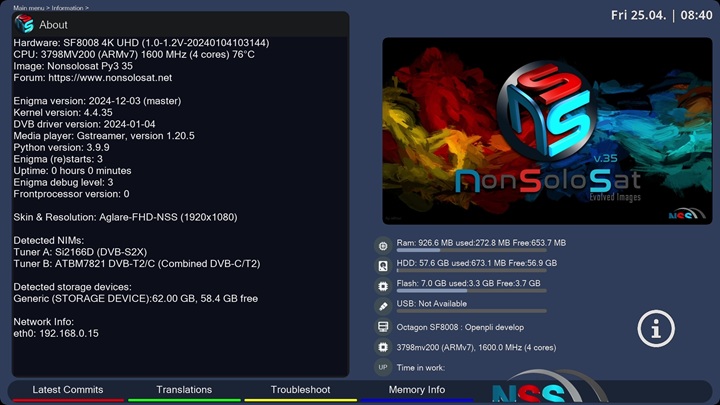
Task: Select Tuner B: ATBM7821 line
Action: 137,264
